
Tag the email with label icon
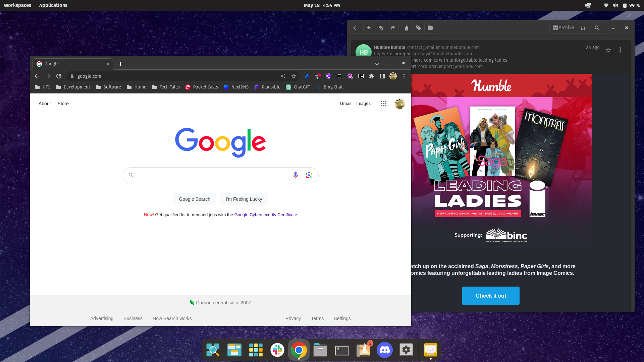pyautogui.click(x=419, y=28)
